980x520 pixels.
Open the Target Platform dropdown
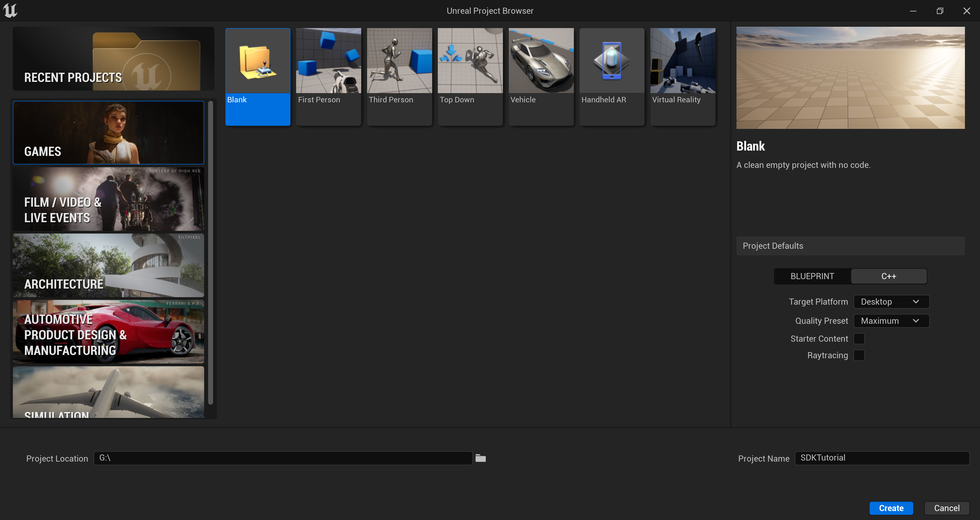[891, 301]
